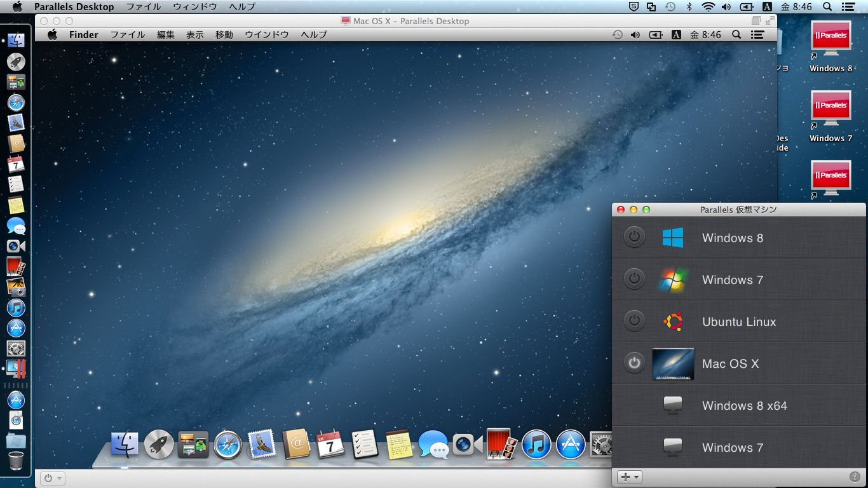Open host battery status menu

coord(747,7)
